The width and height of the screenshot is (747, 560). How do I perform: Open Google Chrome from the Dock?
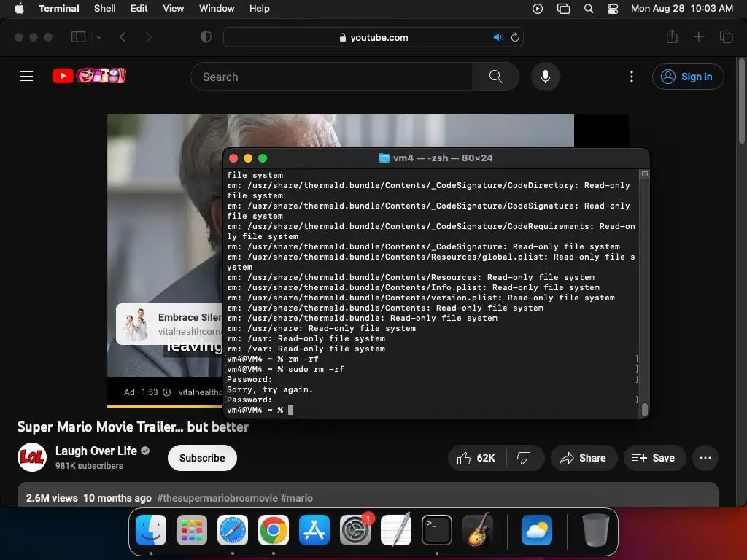click(x=274, y=530)
